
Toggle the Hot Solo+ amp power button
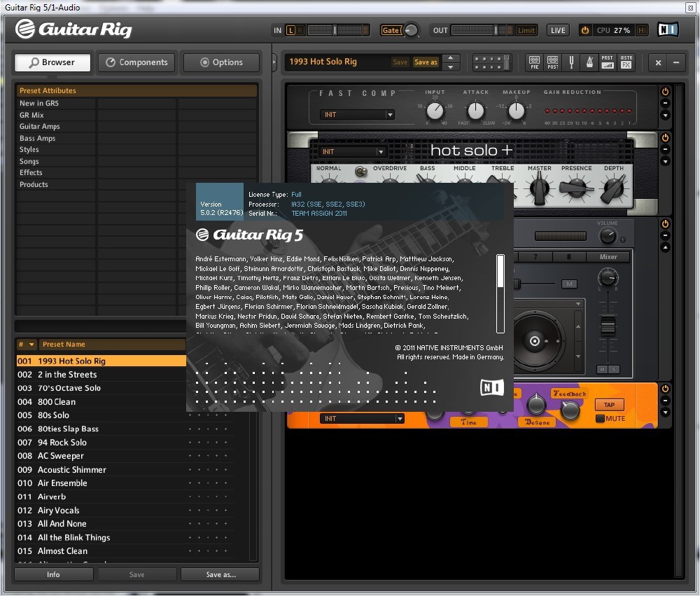pyautogui.click(x=665, y=137)
